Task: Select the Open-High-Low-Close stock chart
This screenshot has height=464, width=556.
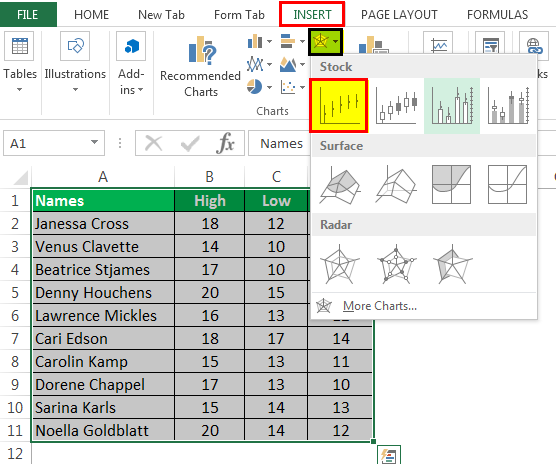Action: [x=396, y=106]
